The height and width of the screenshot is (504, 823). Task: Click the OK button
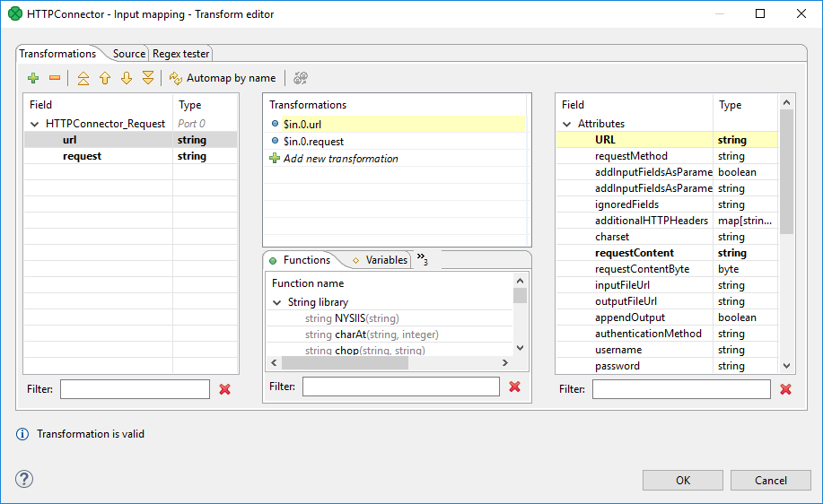[x=683, y=480]
